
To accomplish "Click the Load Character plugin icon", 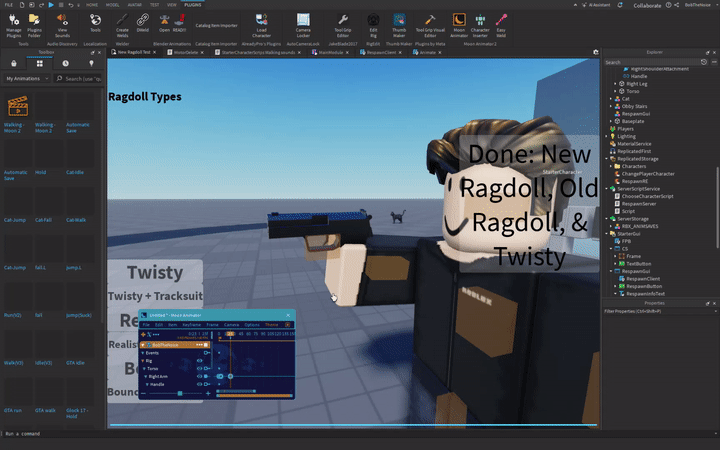I will click(261, 21).
